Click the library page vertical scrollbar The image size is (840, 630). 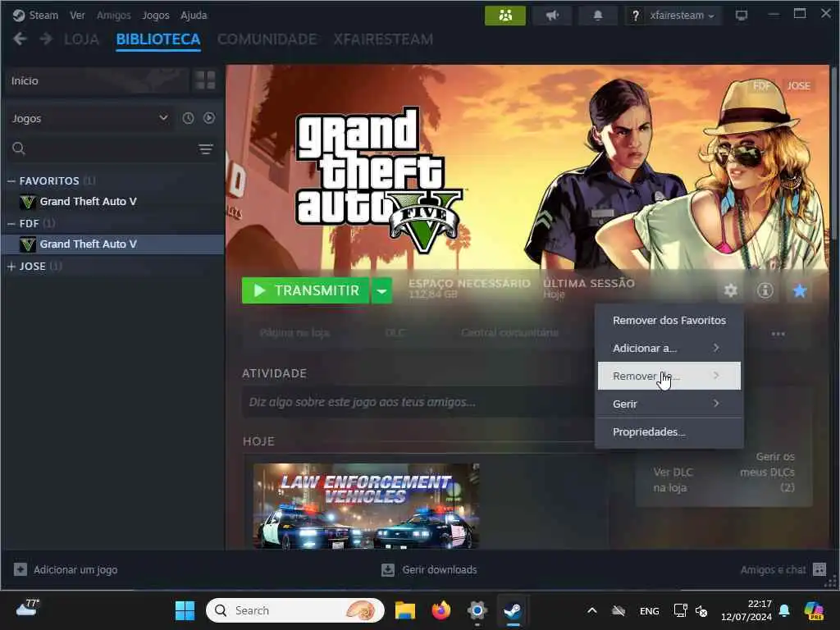coord(834,155)
